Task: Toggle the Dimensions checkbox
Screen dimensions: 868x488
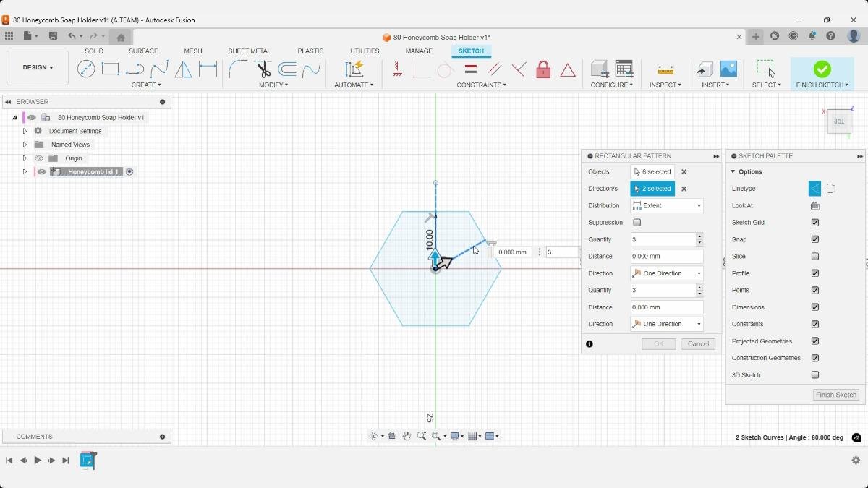Action: click(815, 307)
